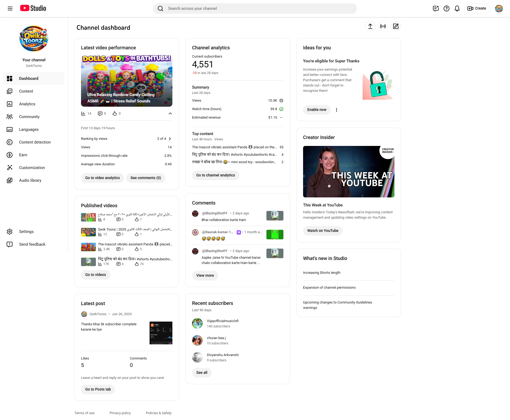This screenshot has width=510, height=420.
Task: Toggle the hamburger navigation menu
Action: [x=10, y=8]
